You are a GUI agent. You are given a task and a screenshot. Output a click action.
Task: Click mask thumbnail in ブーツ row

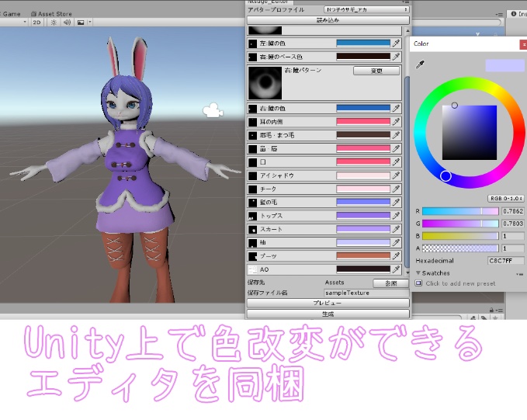[x=252, y=256]
